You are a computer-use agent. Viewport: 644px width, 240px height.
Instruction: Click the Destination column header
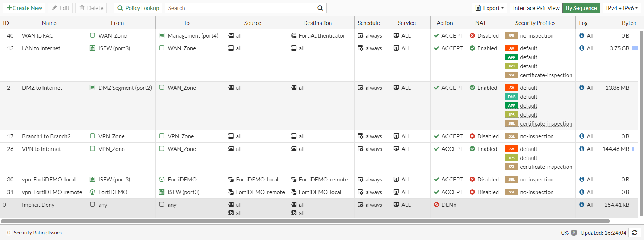317,23
